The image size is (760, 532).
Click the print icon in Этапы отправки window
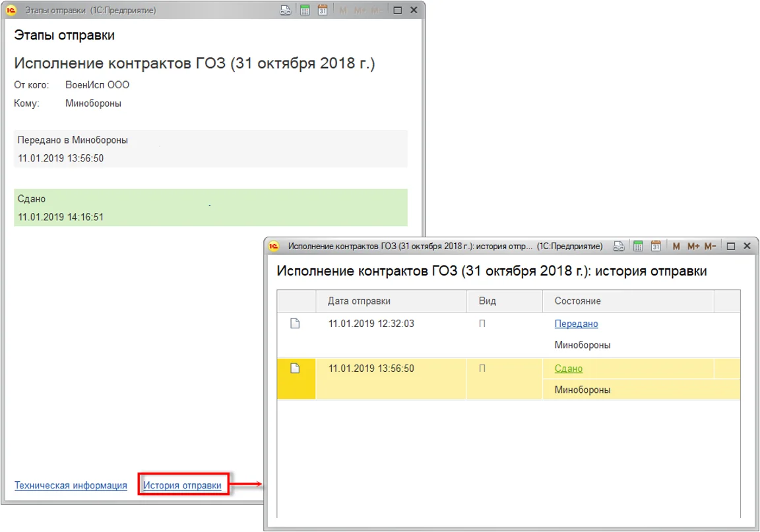point(286,10)
